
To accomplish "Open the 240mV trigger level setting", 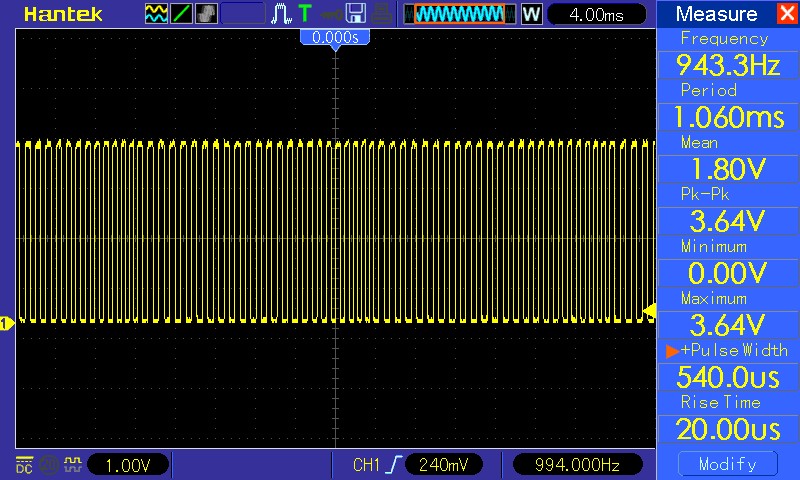I will click(x=445, y=465).
